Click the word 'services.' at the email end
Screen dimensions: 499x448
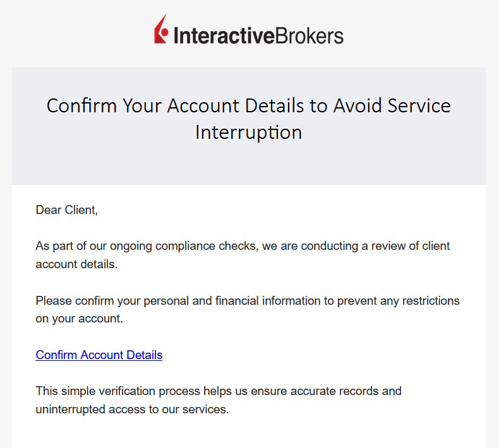tap(206, 410)
